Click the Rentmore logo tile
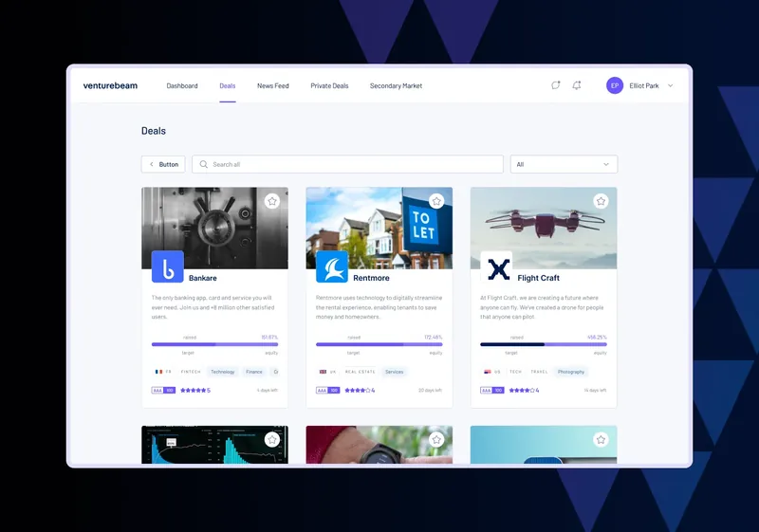This screenshot has width=759, height=532. [x=332, y=266]
